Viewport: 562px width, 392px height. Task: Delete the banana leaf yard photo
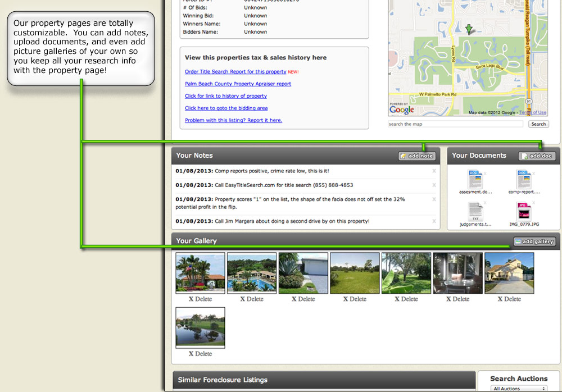(x=406, y=299)
